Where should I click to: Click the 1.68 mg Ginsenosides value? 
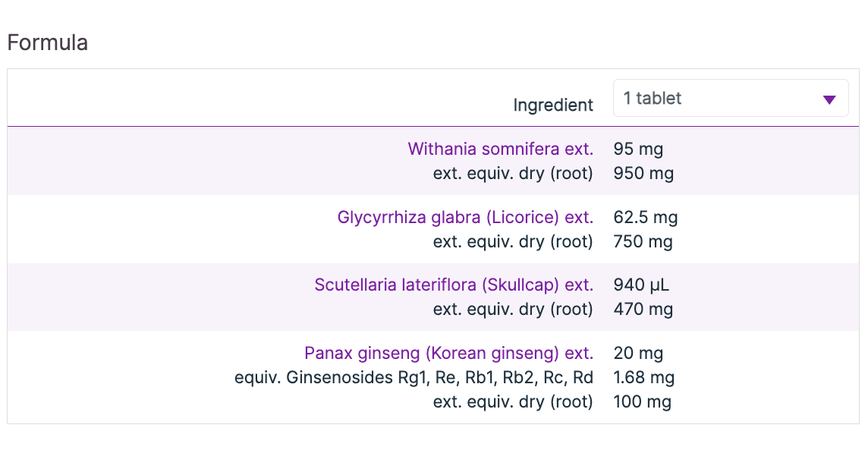pos(644,377)
